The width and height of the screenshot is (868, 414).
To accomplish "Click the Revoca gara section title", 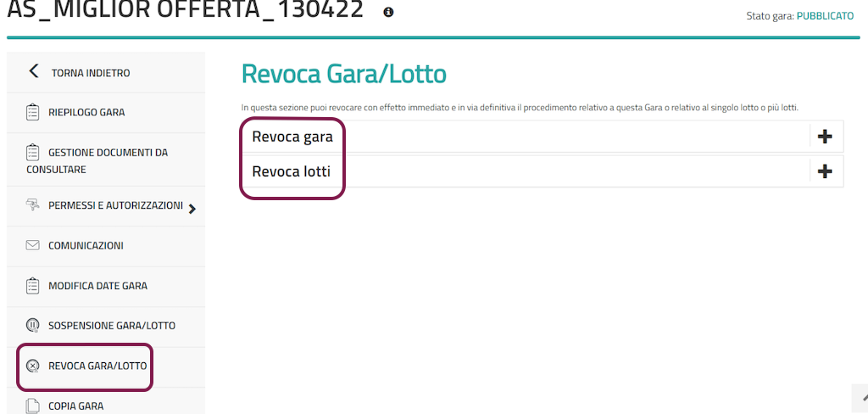I will [292, 137].
